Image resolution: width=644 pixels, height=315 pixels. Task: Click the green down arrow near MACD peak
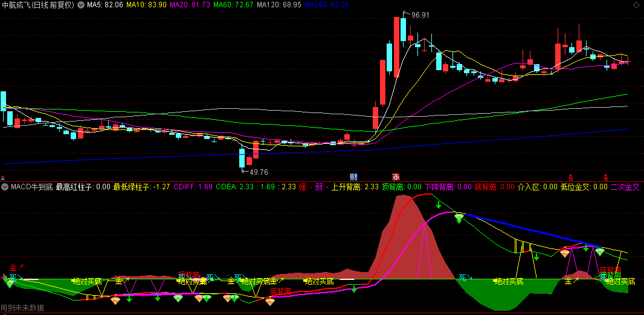pyautogui.click(x=439, y=204)
